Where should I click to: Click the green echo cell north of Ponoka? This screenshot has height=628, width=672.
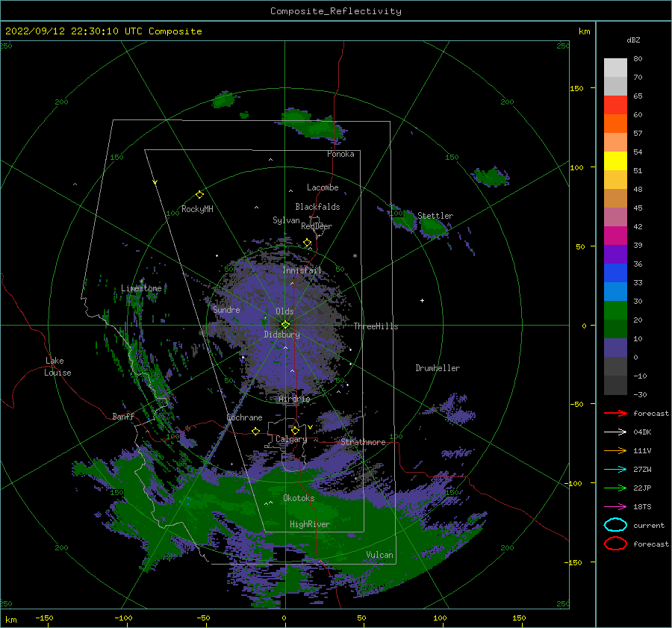point(313,124)
